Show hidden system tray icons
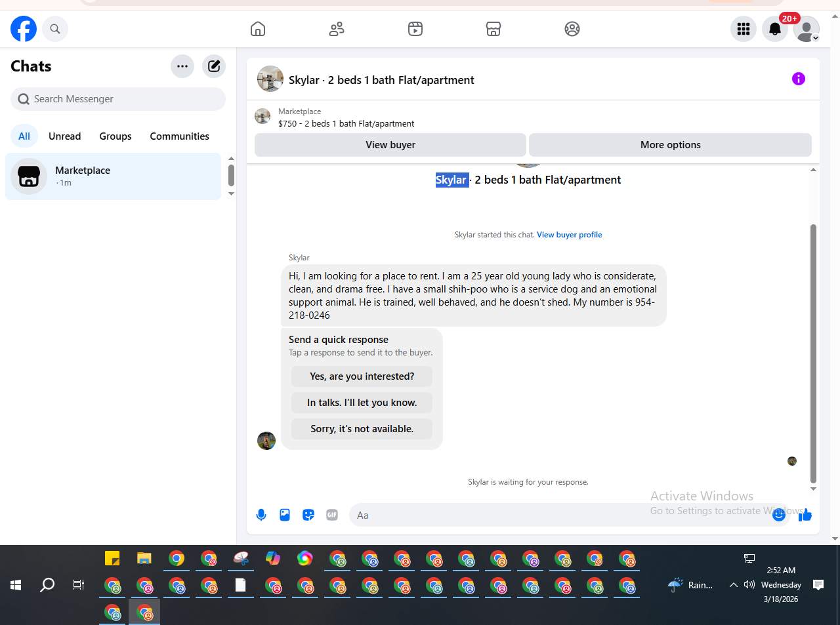Screen dimensions: 840x625 tap(734, 585)
